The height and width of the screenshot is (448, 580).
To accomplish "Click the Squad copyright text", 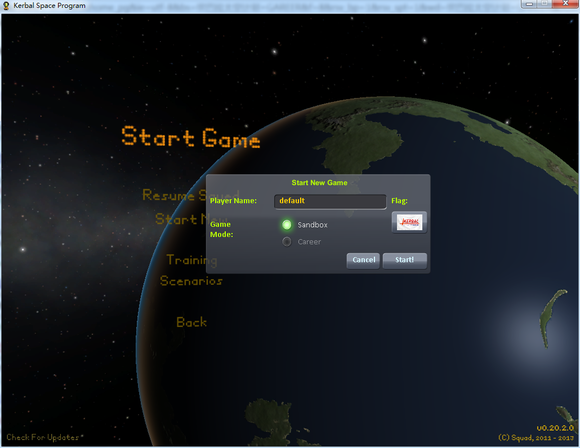I will tap(536, 438).
